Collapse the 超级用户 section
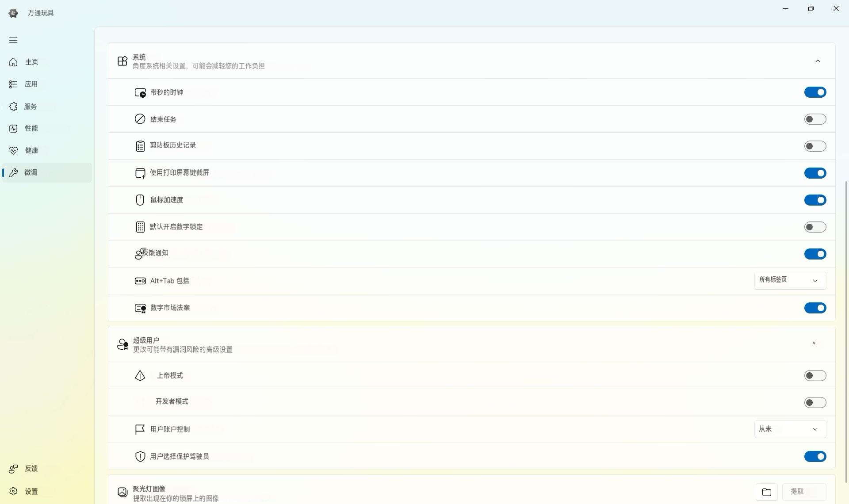Screen dimensions: 849x504 pyautogui.click(x=813, y=344)
